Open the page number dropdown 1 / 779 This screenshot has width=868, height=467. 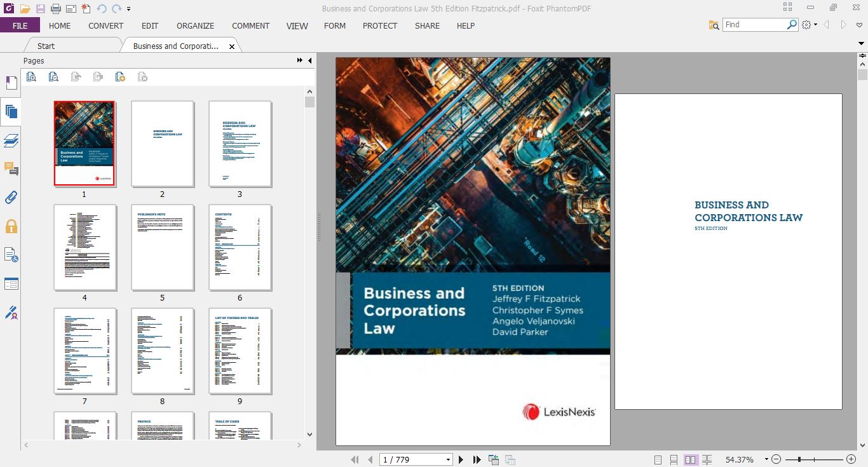(x=448, y=459)
